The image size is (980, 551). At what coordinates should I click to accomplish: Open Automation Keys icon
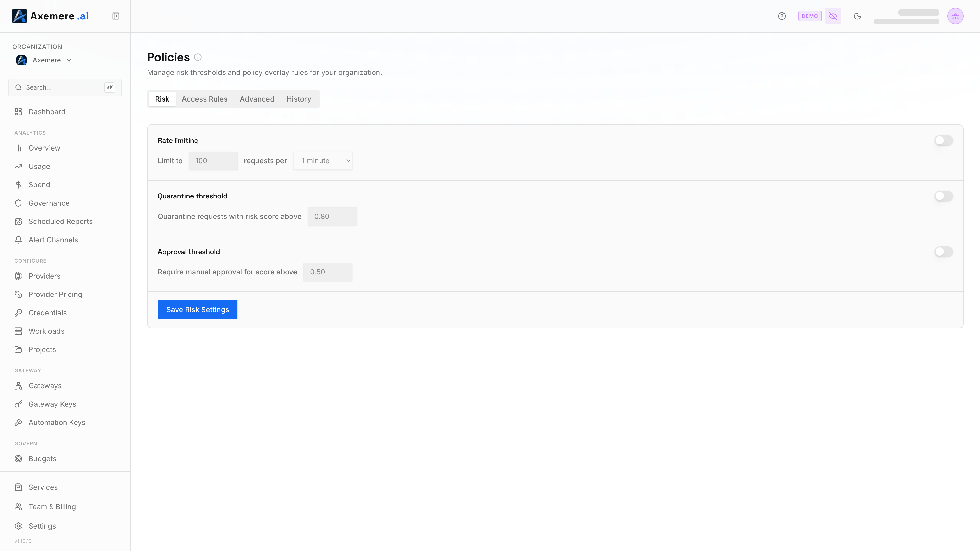click(18, 422)
